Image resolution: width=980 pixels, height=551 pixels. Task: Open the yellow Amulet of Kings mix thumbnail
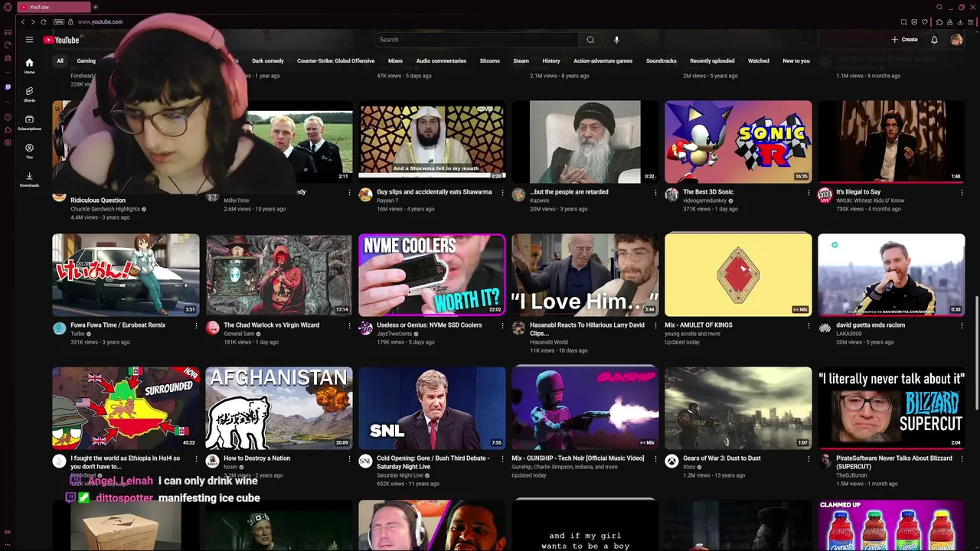(738, 275)
